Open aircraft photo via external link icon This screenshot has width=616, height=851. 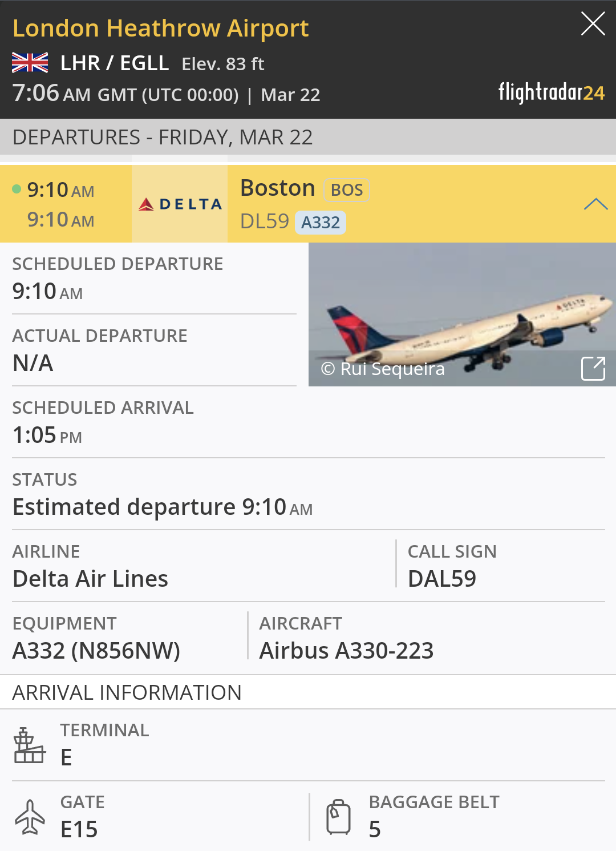point(593,368)
